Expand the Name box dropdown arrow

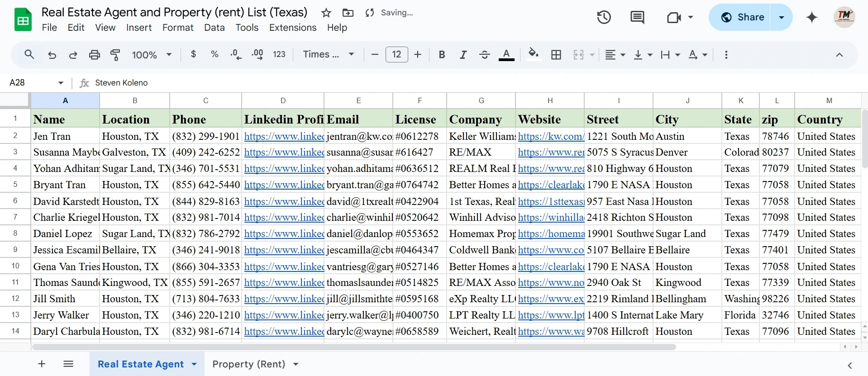coord(61,83)
